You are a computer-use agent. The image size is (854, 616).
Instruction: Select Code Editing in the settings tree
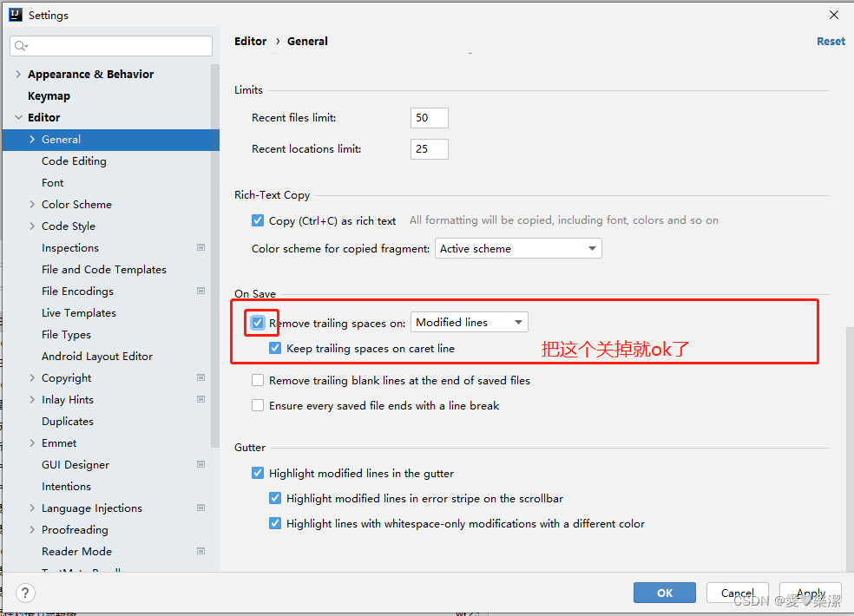click(x=74, y=161)
